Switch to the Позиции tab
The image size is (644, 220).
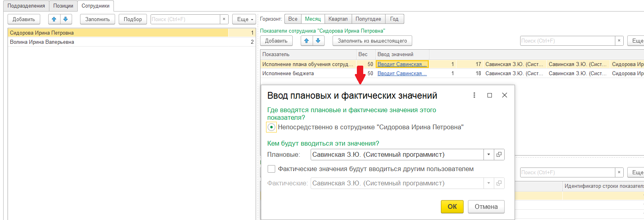(x=63, y=6)
